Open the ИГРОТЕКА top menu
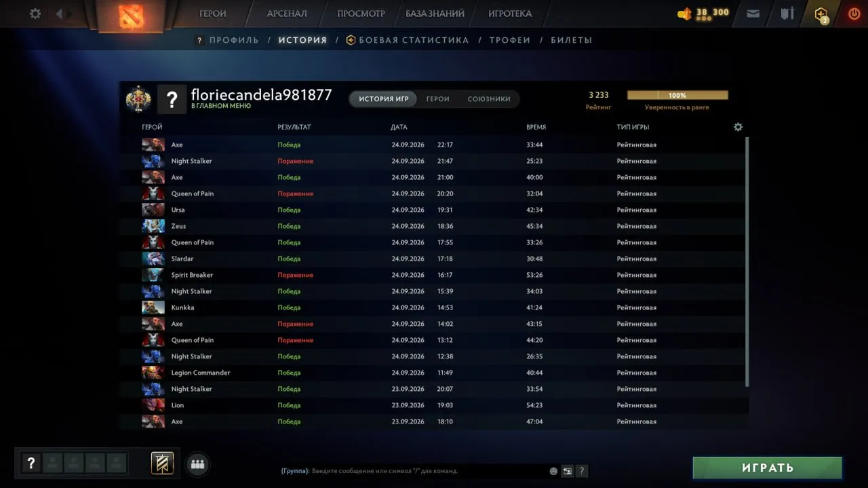868x488 pixels. [x=510, y=14]
